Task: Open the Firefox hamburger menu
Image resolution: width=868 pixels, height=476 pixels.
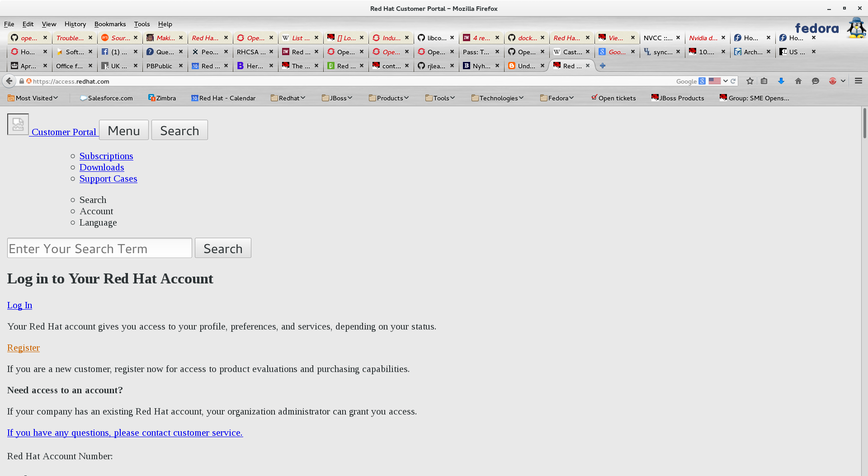Action: [859, 81]
